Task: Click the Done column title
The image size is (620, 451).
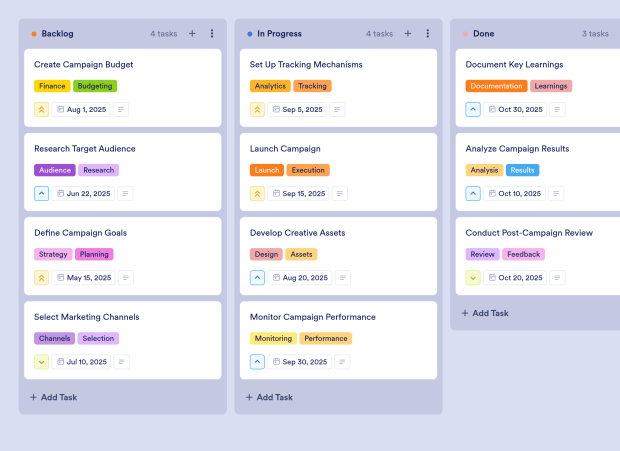Action: click(x=484, y=34)
